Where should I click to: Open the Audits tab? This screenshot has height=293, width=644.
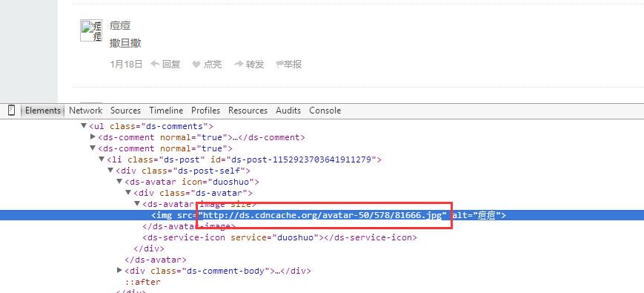(x=288, y=110)
